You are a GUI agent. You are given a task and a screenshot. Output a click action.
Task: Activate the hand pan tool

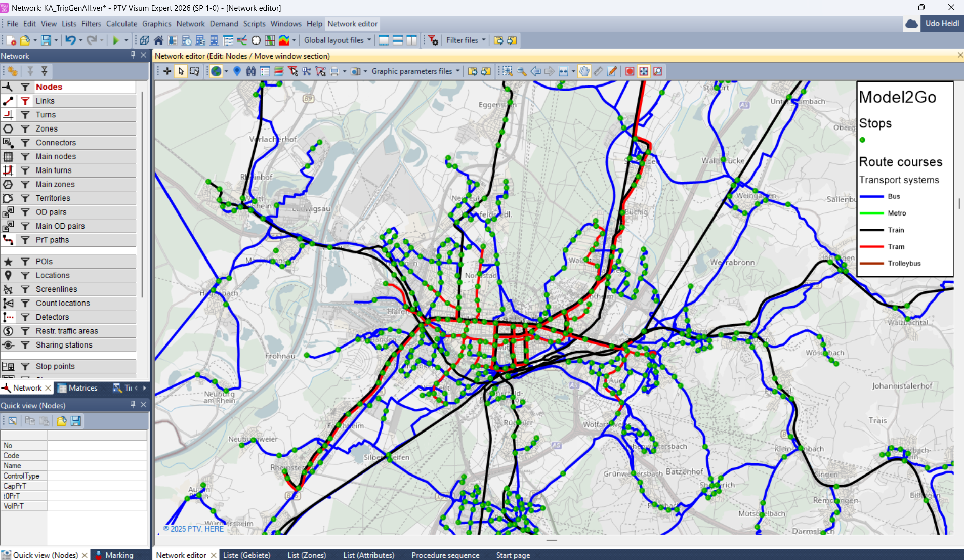coord(584,71)
